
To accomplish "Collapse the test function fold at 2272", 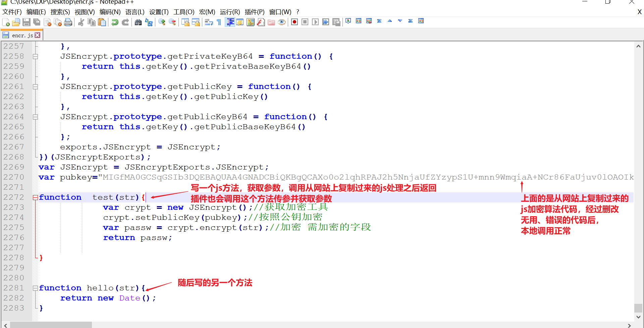I will [35, 197].
